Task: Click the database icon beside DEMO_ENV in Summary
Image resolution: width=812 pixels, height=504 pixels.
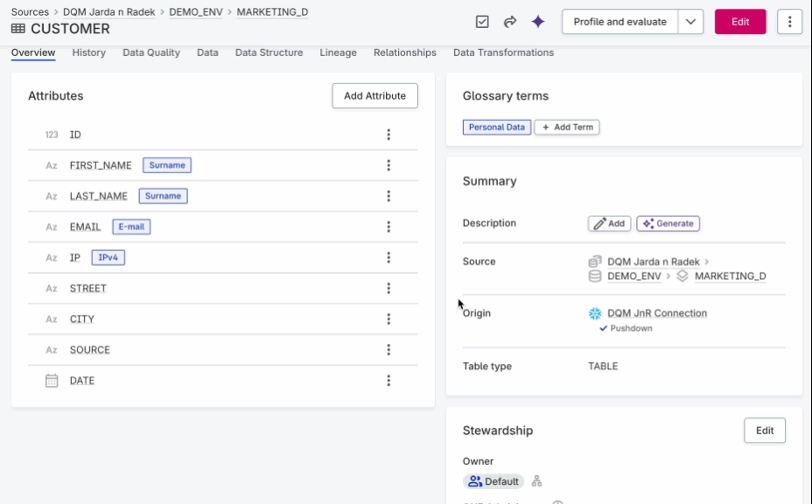Action: click(595, 276)
